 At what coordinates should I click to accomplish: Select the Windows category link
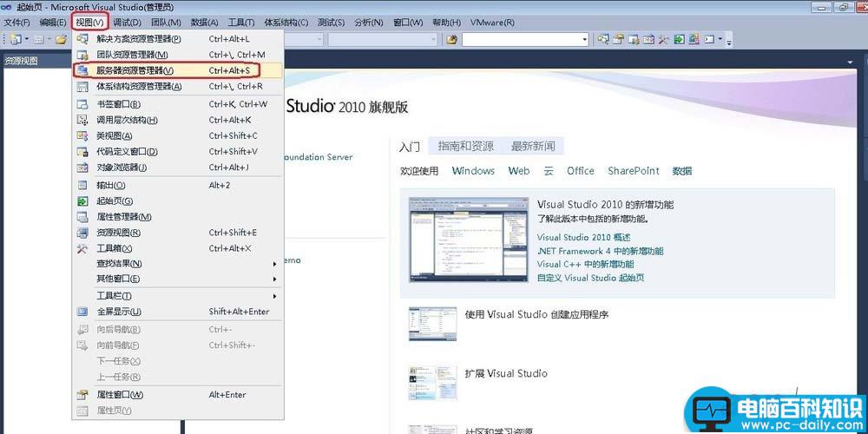coord(473,171)
